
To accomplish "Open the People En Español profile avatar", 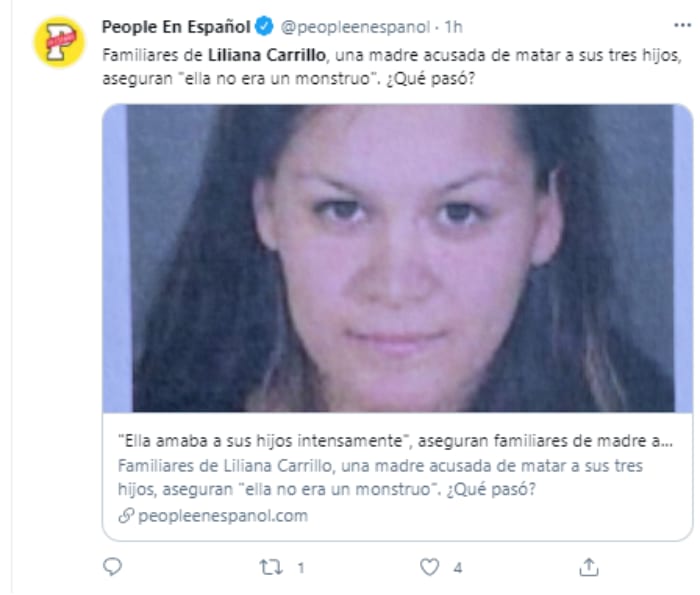I will [x=59, y=42].
